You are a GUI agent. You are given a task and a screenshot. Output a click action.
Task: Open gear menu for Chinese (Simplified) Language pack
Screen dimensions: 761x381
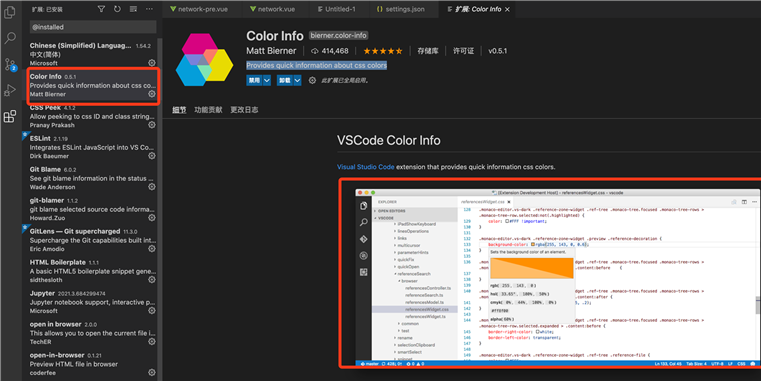(x=151, y=63)
